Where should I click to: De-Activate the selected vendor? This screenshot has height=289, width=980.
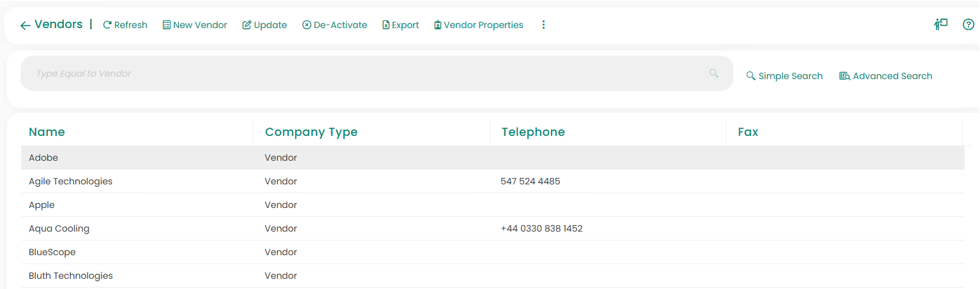point(335,25)
